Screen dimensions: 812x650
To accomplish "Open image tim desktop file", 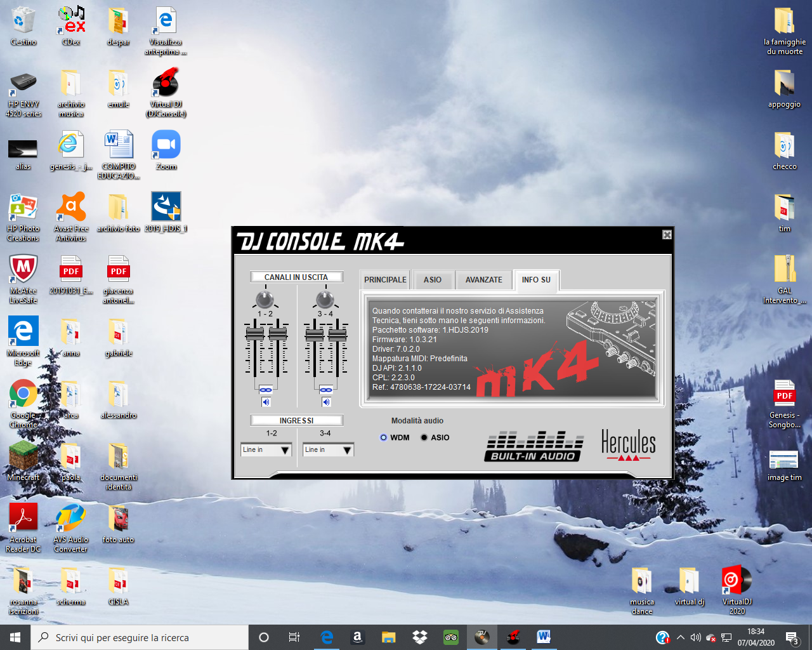I will (785, 465).
